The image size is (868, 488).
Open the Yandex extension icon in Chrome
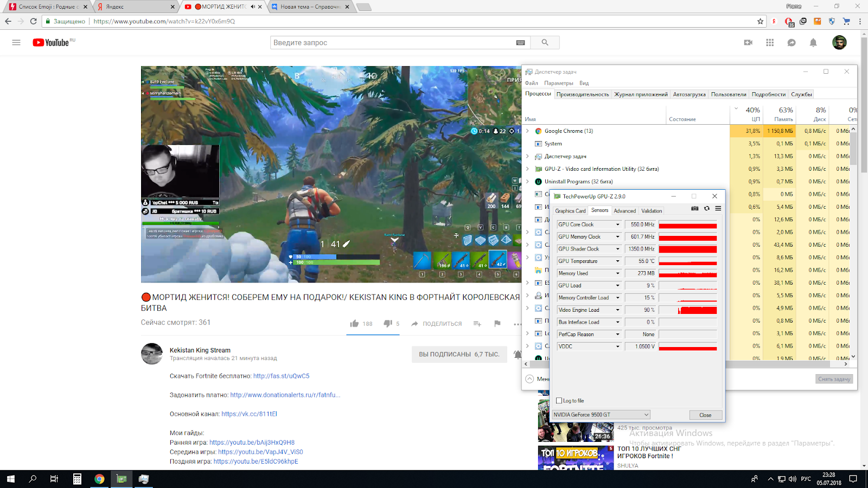click(774, 21)
